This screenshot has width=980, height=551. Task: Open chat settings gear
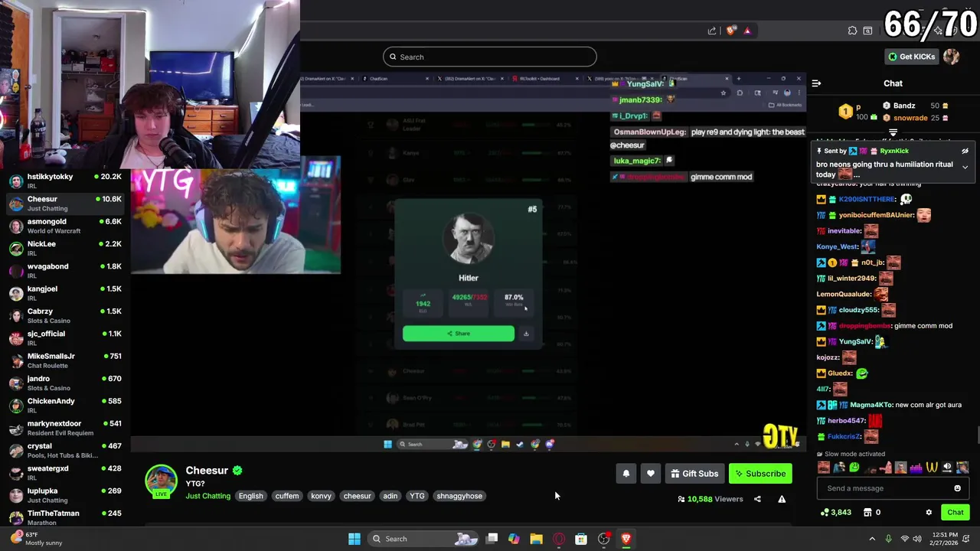[x=929, y=513]
